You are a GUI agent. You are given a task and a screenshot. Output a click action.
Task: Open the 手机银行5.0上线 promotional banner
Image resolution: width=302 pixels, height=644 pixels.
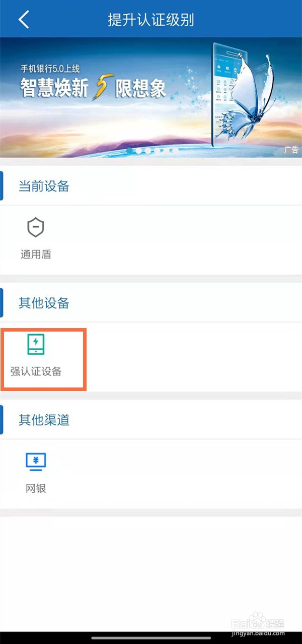(x=151, y=98)
